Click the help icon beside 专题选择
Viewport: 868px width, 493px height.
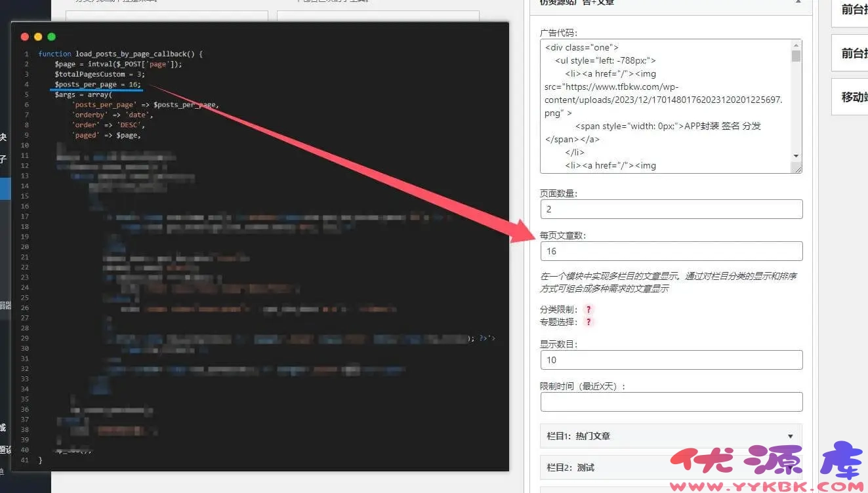pos(589,321)
